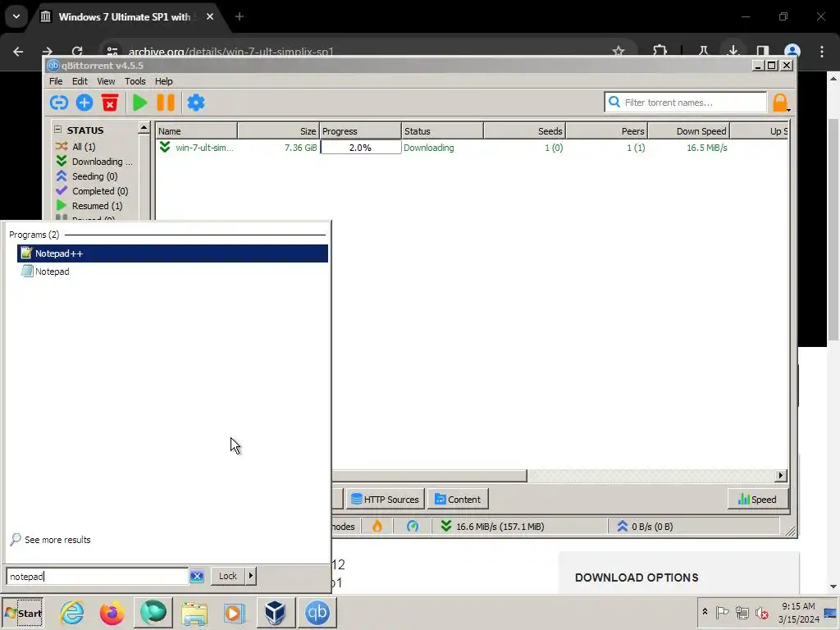Click the 2.0% progress bar
The height and width of the screenshot is (630, 840).
click(361, 148)
